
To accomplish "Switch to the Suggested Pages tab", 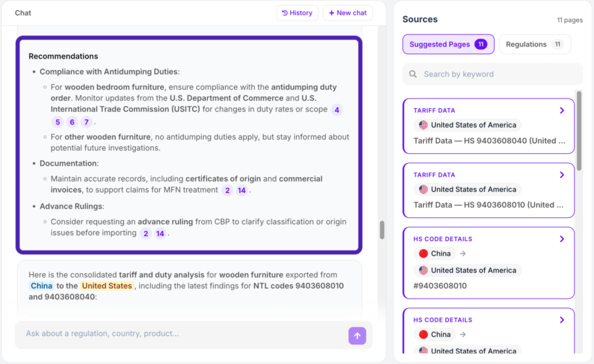I will [x=448, y=44].
